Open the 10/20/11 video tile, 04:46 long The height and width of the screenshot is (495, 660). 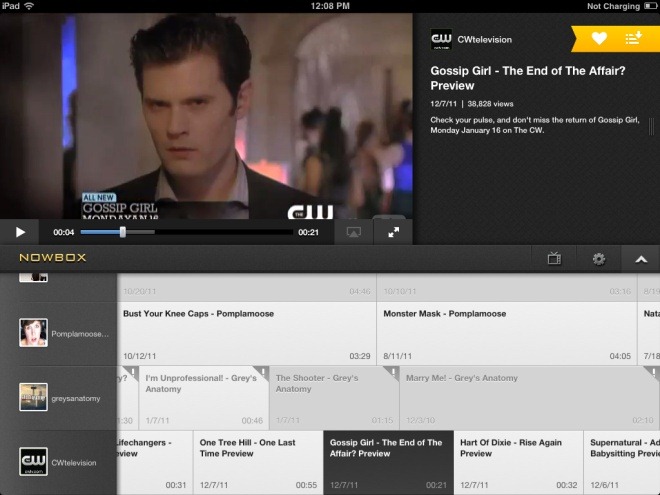coord(247,287)
